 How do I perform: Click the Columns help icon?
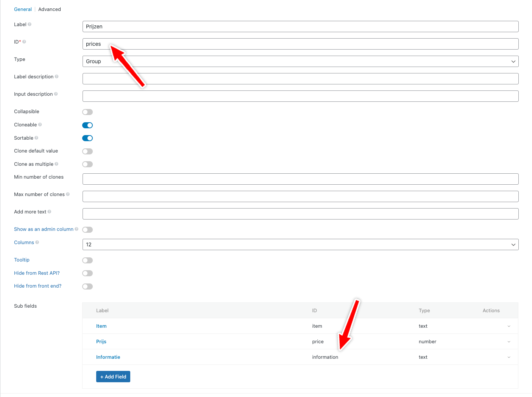tap(37, 242)
